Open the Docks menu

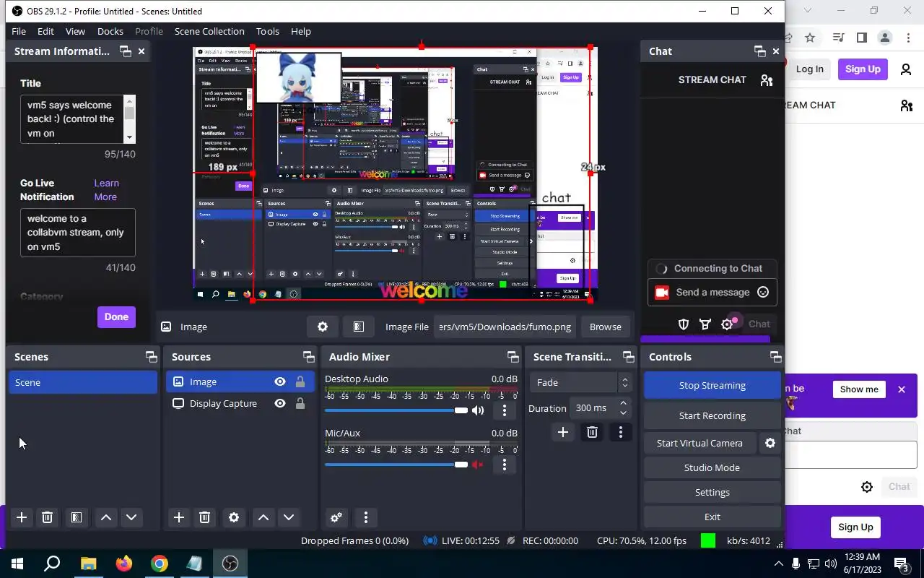pyautogui.click(x=110, y=31)
